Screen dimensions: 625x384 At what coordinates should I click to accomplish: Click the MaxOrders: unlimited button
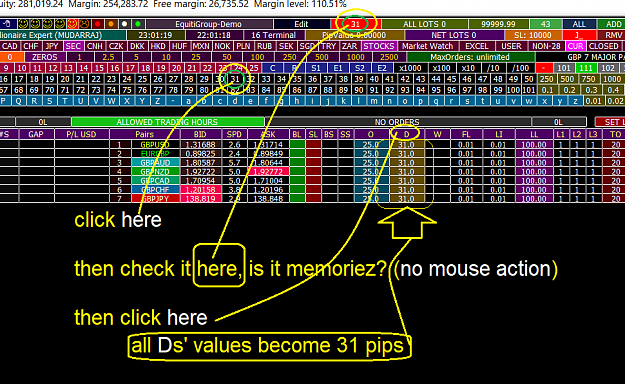point(470,57)
